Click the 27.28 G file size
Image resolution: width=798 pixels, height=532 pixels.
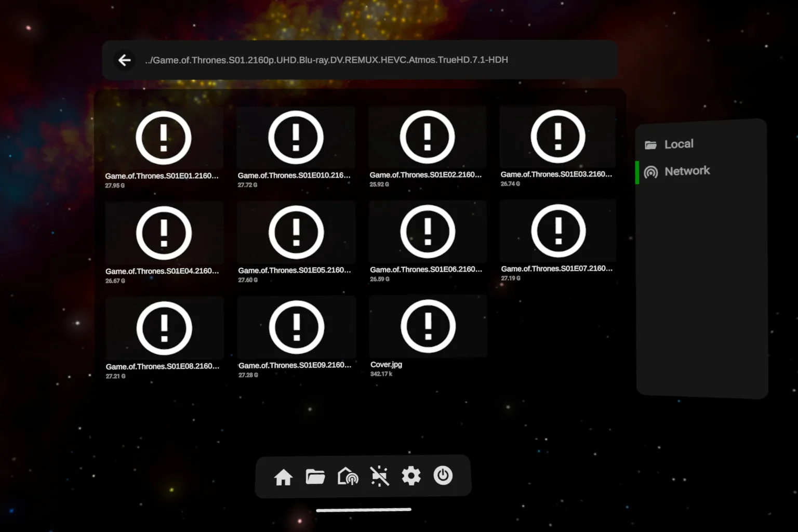coord(248,375)
